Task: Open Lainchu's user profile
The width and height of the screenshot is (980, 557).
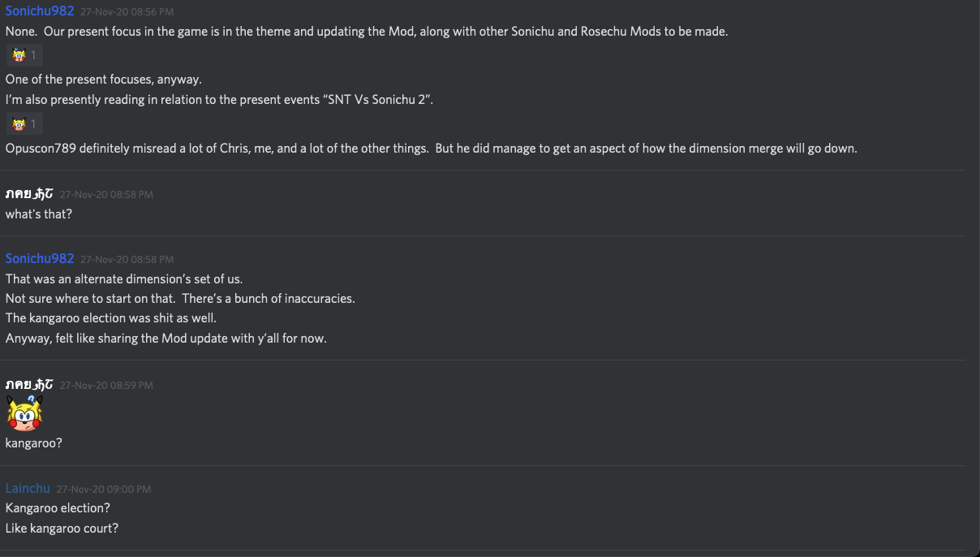Action: click(28, 489)
